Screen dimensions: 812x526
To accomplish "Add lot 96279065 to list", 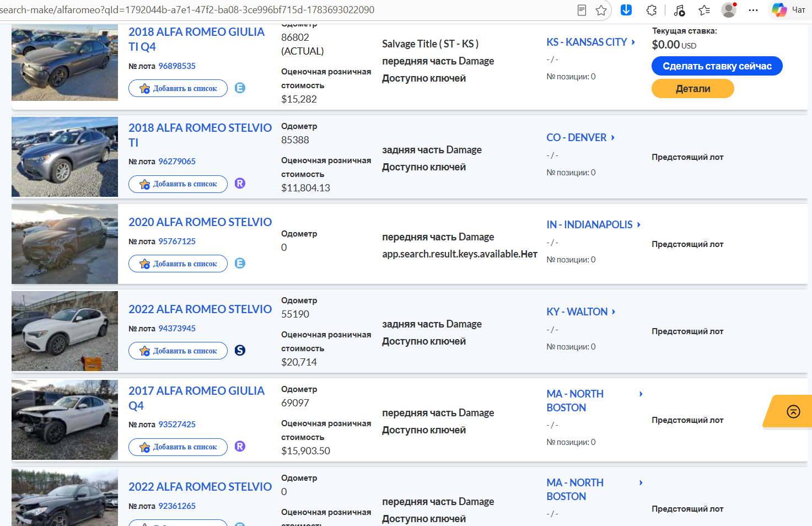I will [x=178, y=184].
